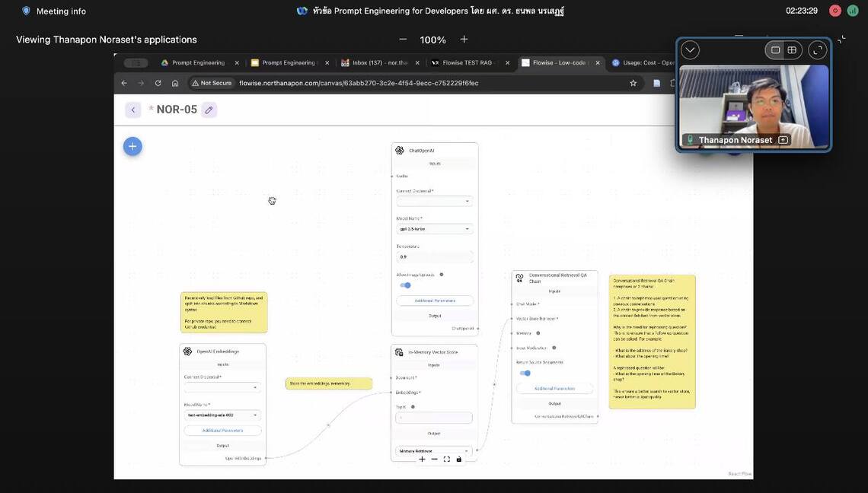This screenshot has height=493, width=868.
Task: Click the blue add node plus button
Action: (132, 146)
